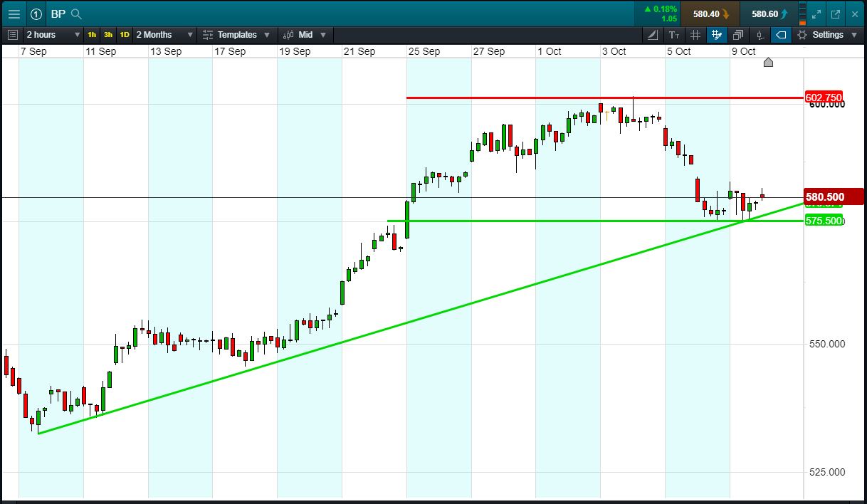This screenshot has height=504, width=867.
Task: Click the 580.500 current price label
Action: 834,197
